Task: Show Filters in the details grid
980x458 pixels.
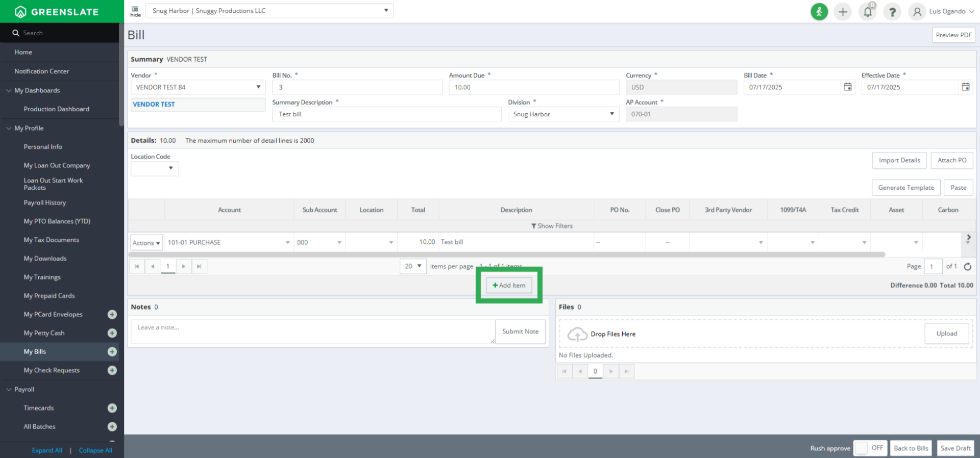Action: (x=552, y=226)
